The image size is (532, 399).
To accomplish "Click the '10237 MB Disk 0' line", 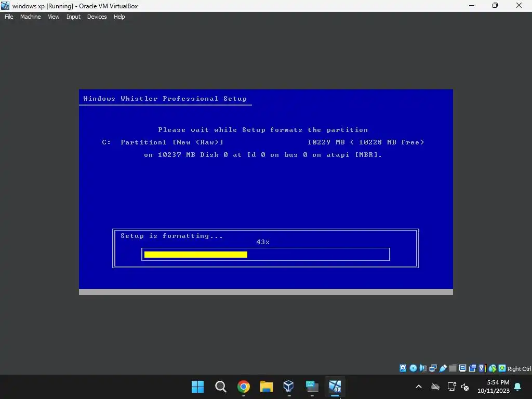I will (263, 155).
